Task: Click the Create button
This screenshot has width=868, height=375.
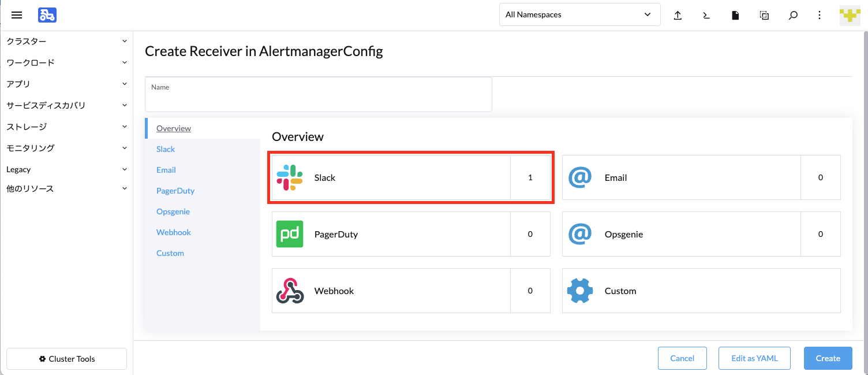Action: [x=828, y=358]
